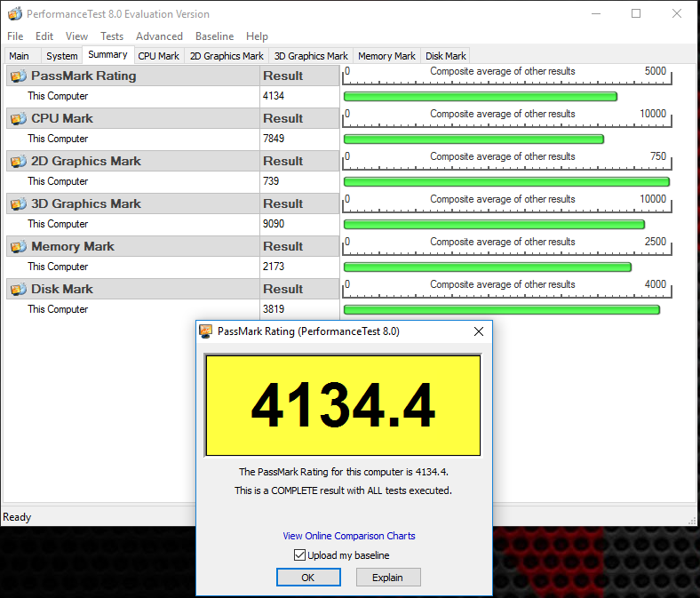Viewport: 700px width, 598px height.
Task: Switch to the CPU Mark tab
Action: [158, 56]
